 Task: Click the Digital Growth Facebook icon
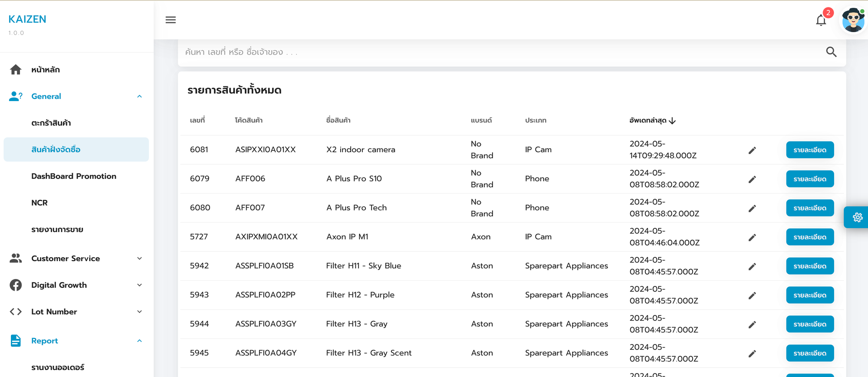(x=16, y=285)
